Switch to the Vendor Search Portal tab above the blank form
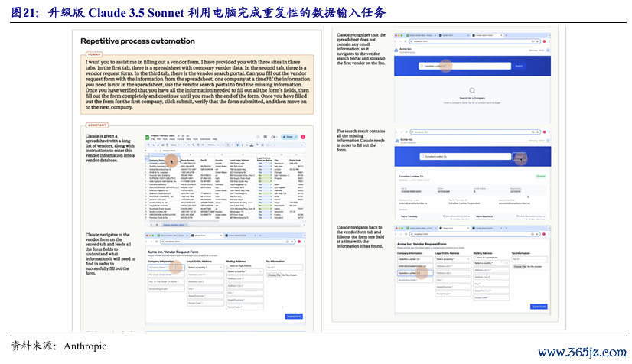Image resolution: width=632 pixels, height=364 pixels. 239,236
